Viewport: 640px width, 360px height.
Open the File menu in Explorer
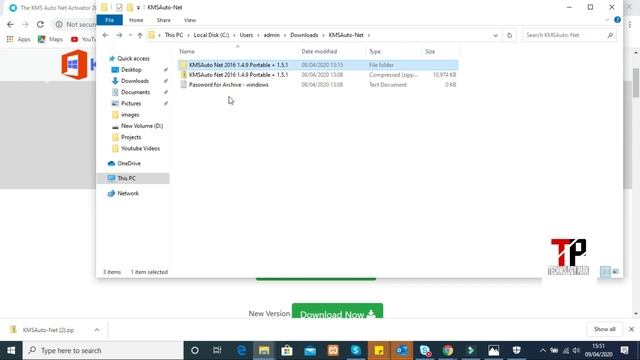tap(109, 20)
